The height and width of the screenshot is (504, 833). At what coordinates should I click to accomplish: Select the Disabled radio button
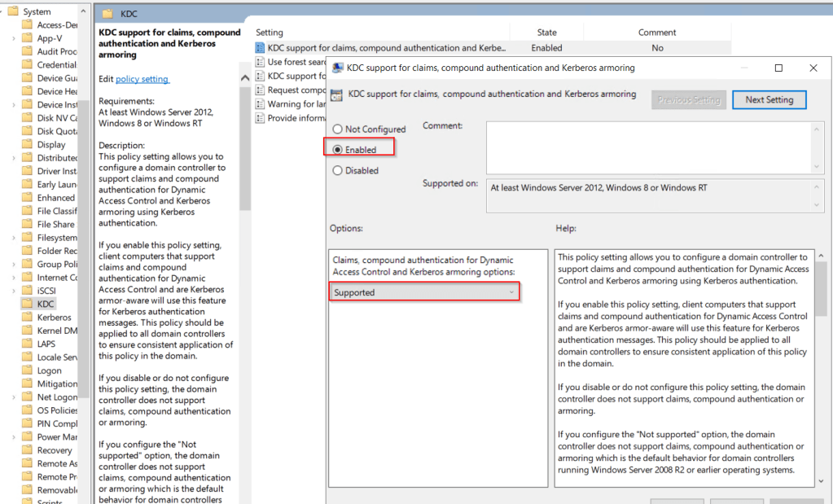click(x=338, y=171)
